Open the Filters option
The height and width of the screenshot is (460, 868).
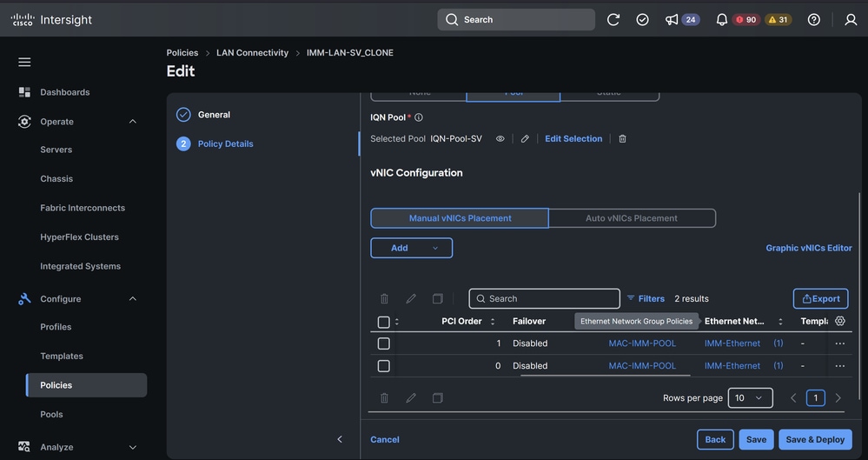pyautogui.click(x=646, y=299)
